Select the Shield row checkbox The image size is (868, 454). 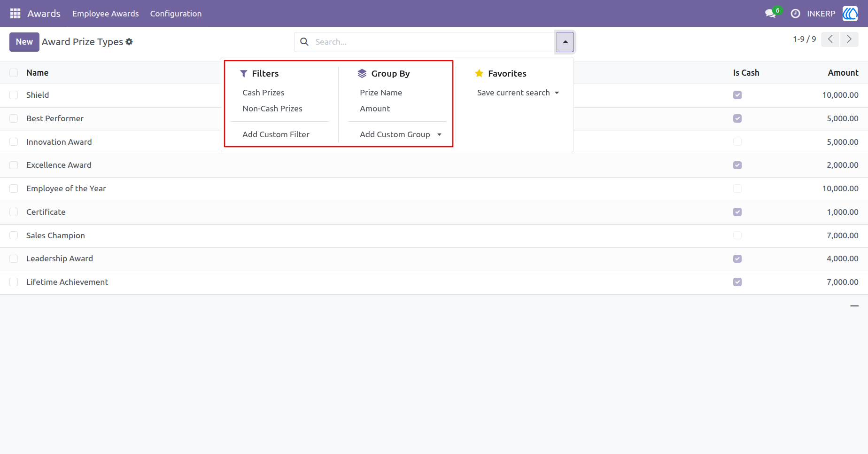pos(14,95)
